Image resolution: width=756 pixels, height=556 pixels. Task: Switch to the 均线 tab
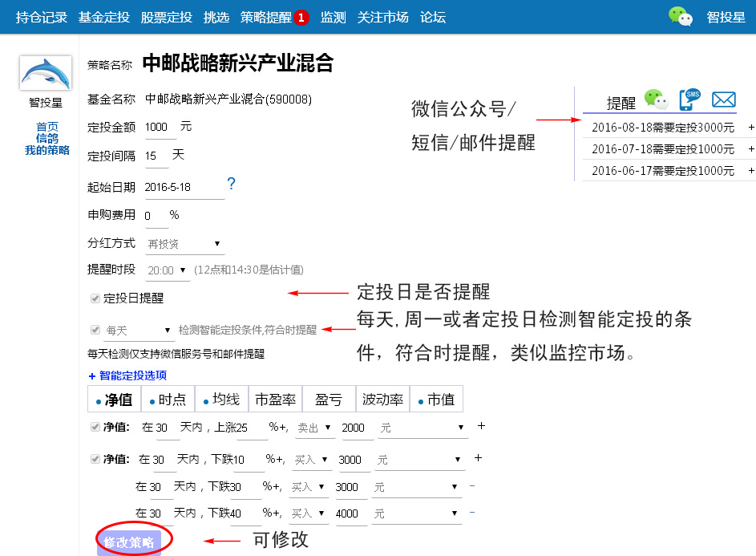tap(222, 399)
